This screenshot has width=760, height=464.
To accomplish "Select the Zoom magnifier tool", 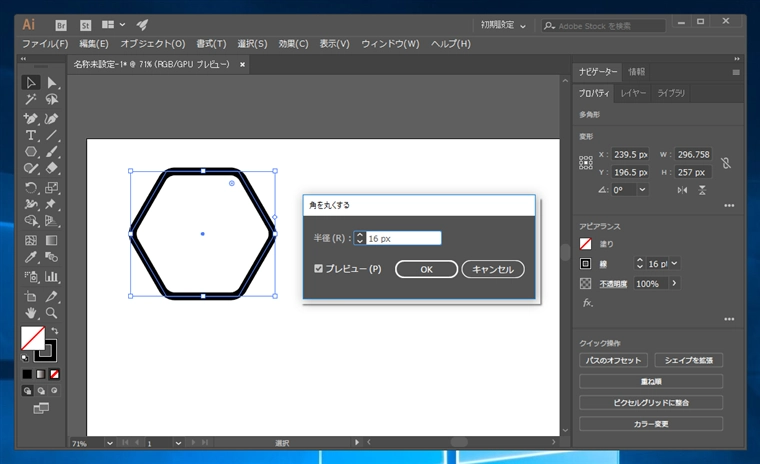I will coord(51,313).
